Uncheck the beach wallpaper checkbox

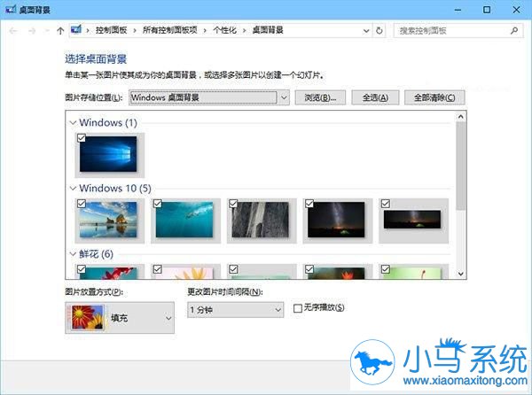coord(82,204)
